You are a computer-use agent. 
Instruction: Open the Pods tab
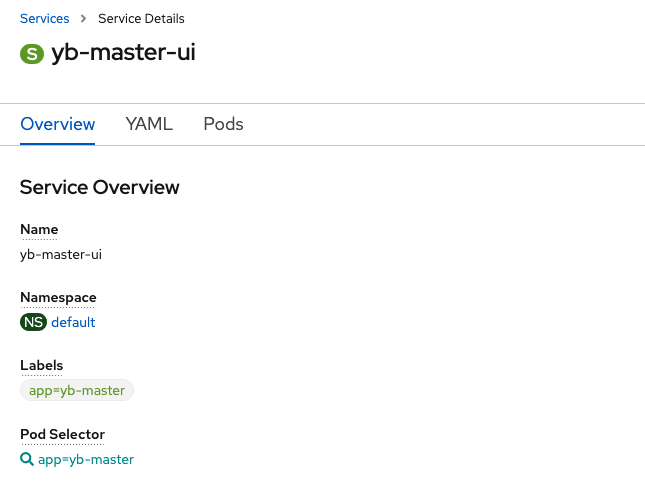click(x=223, y=125)
